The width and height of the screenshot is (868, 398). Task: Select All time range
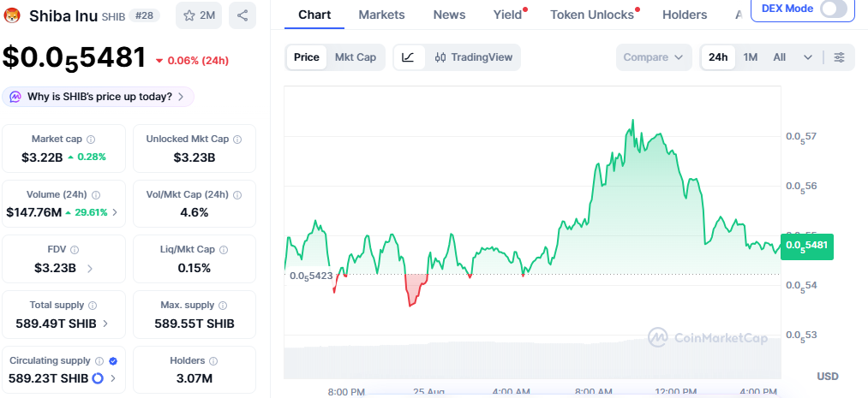(780, 57)
